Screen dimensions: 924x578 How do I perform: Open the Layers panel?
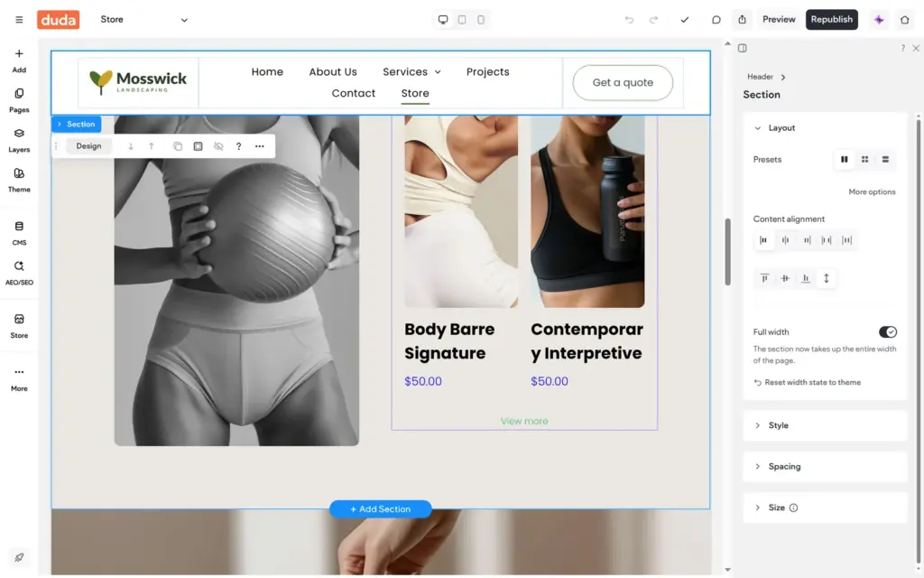[19, 141]
